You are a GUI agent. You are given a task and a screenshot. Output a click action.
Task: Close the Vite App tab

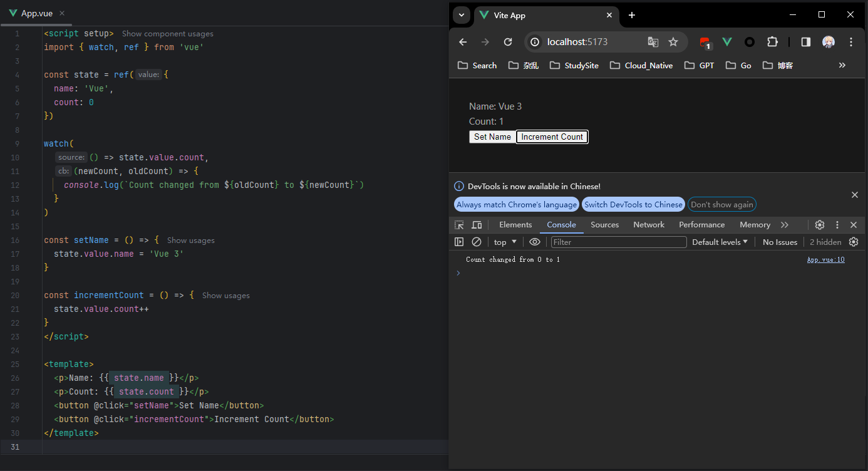click(x=609, y=15)
